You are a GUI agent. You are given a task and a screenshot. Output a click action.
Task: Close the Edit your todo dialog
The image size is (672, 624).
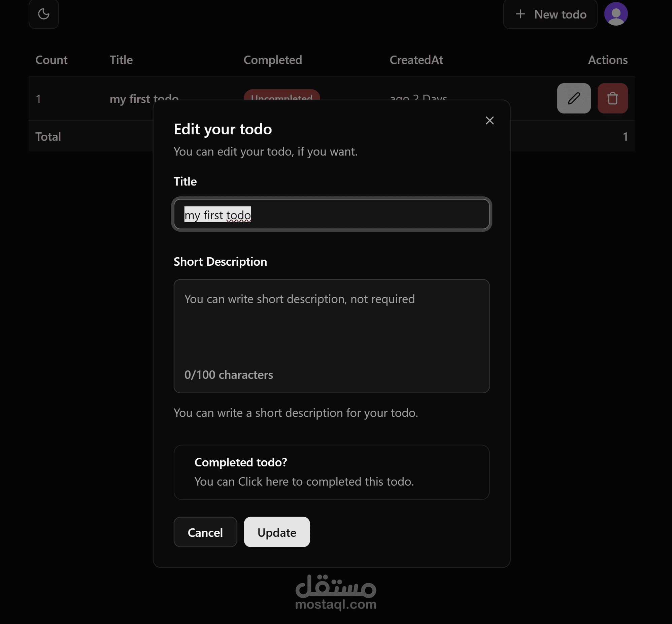coord(490,121)
